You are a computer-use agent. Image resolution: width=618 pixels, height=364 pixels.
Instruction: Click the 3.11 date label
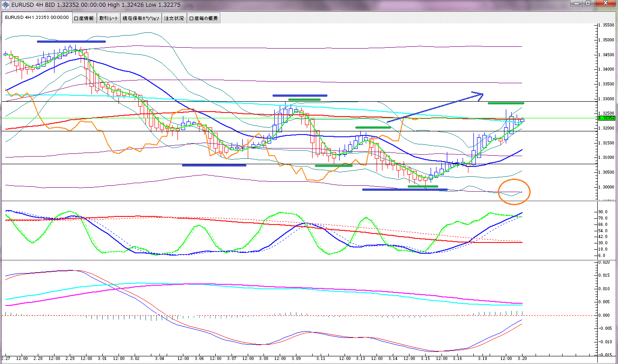click(x=321, y=359)
